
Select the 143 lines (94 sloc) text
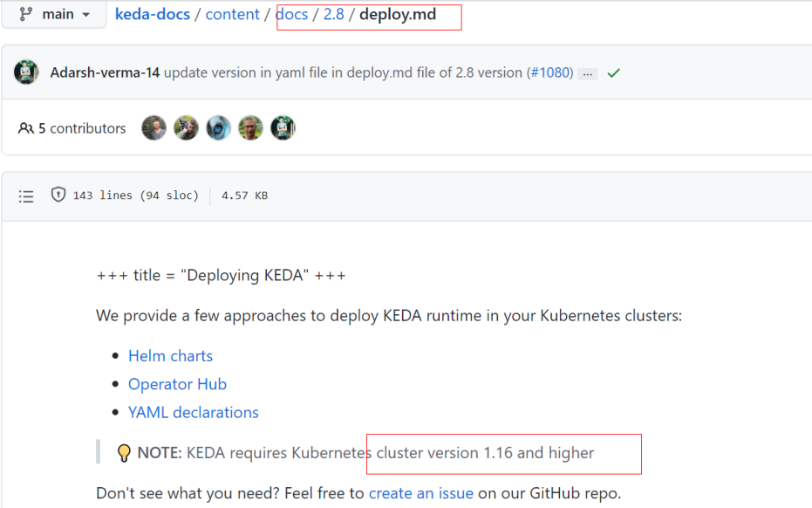point(136,196)
